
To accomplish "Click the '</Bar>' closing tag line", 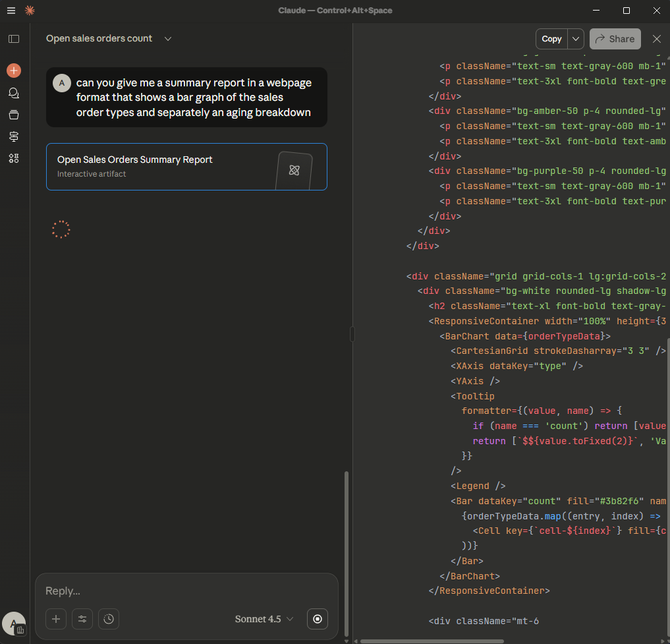I will tap(466, 561).
